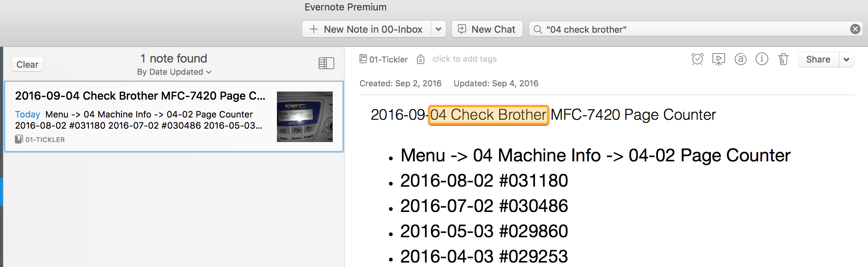Click the bullet line Menu -> 04 Machine Info
This screenshot has width=868, height=267.
pos(596,155)
